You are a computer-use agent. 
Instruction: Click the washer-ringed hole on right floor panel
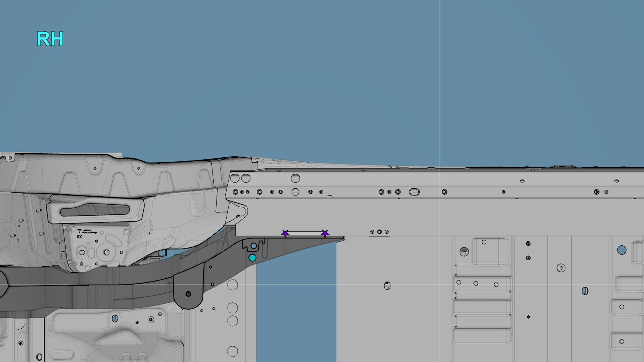[x=561, y=268]
